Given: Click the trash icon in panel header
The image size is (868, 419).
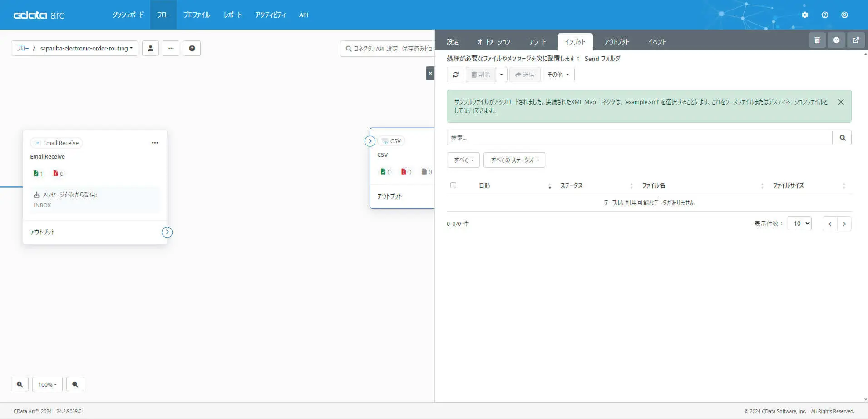Looking at the screenshot, I should coord(817,40).
